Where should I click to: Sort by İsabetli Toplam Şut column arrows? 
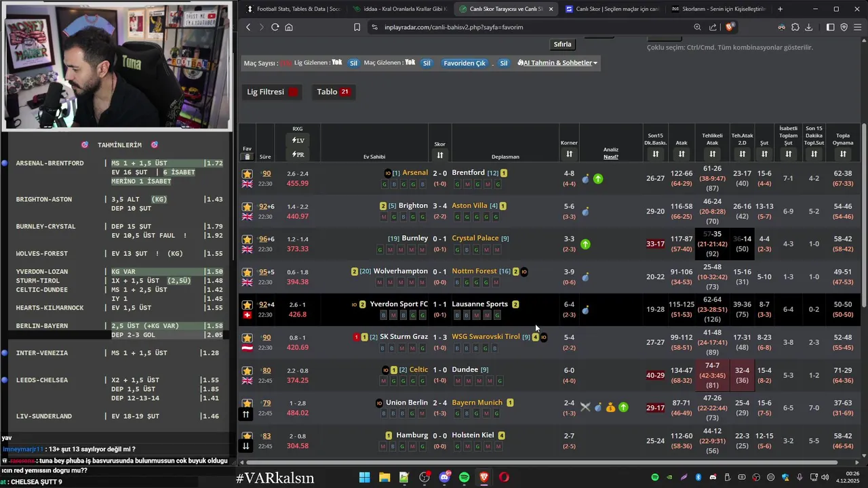788,154
